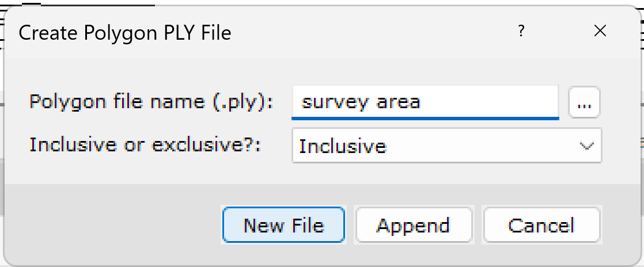
Task: Expand the Inclusive dropdown chevron arrow
Action: [x=587, y=146]
